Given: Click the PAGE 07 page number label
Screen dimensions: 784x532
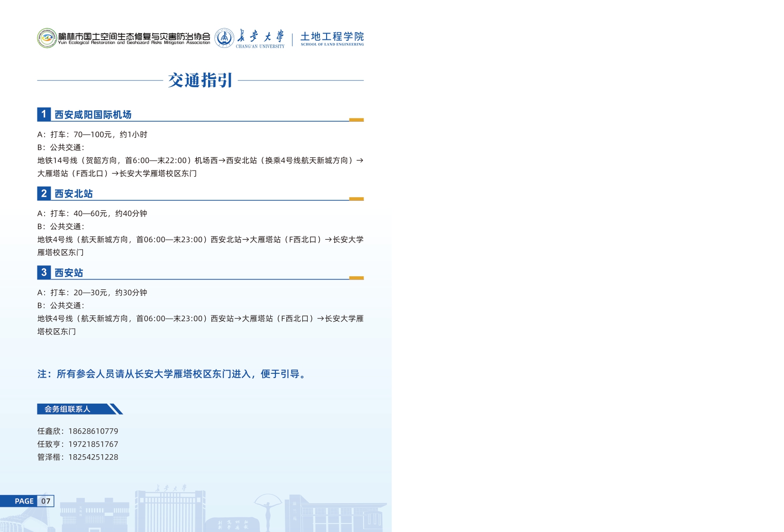Looking at the screenshot, I should coord(32,501).
